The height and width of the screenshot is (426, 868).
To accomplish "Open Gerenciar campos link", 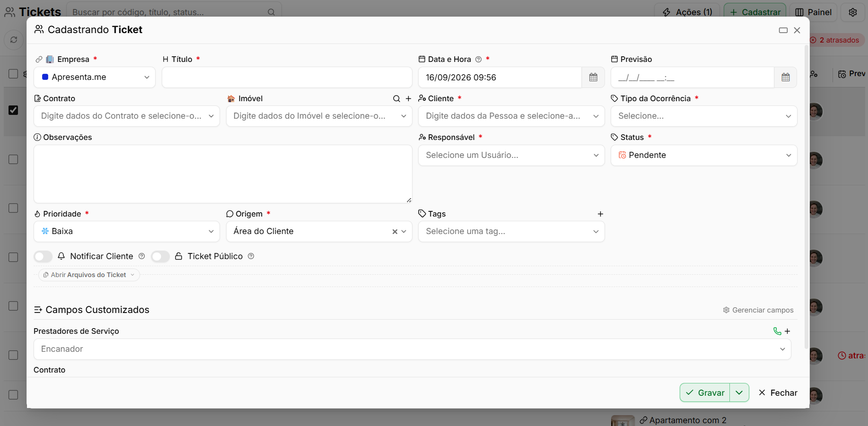I will (758, 310).
